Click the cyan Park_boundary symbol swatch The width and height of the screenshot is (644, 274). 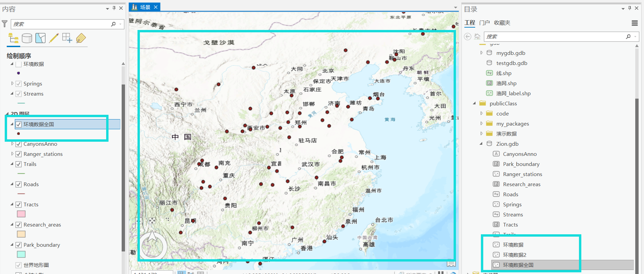pyautogui.click(x=21, y=254)
